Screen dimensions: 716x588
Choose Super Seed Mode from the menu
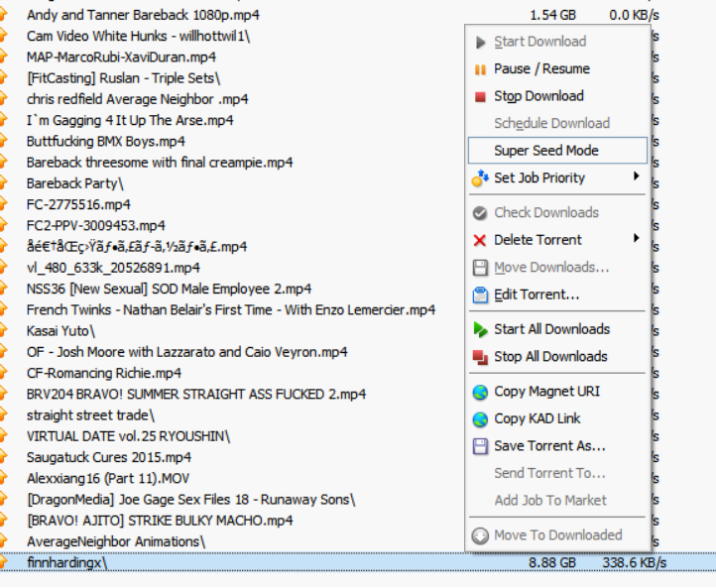tap(546, 151)
